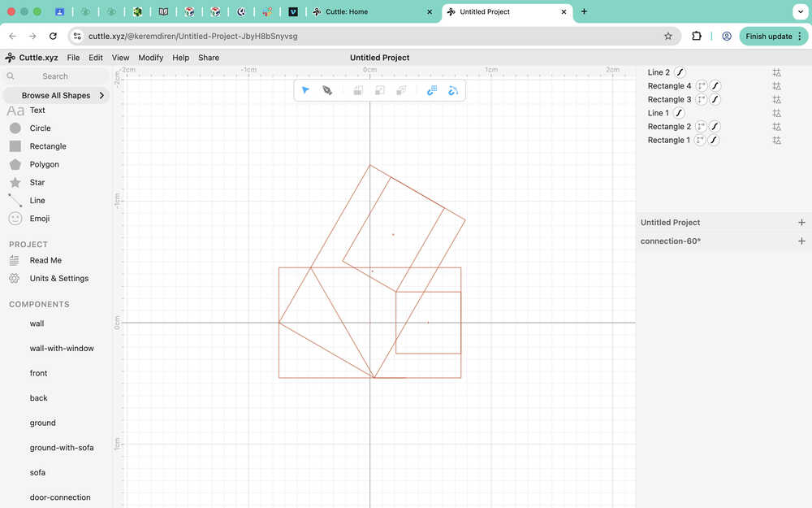This screenshot has height=508, width=812.
Task: Click plus next to connection-60°
Action: [801, 241]
